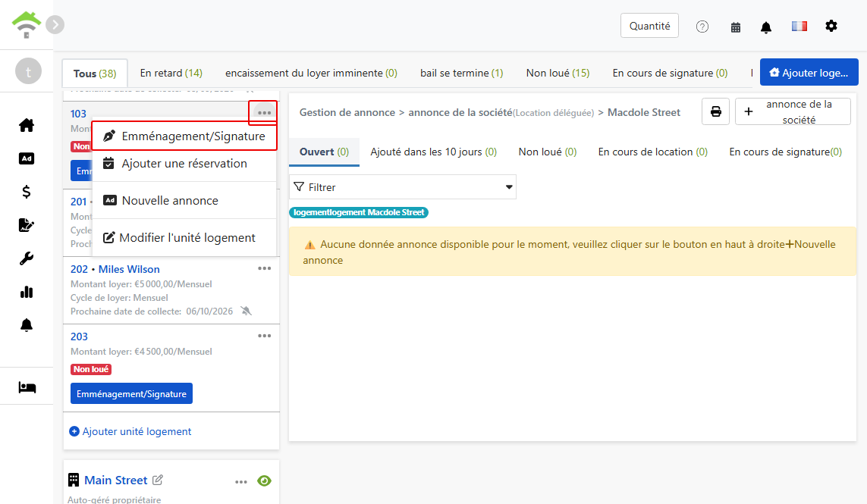This screenshot has width=867, height=504.
Task: Open the user avatar 't'
Action: point(28,70)
